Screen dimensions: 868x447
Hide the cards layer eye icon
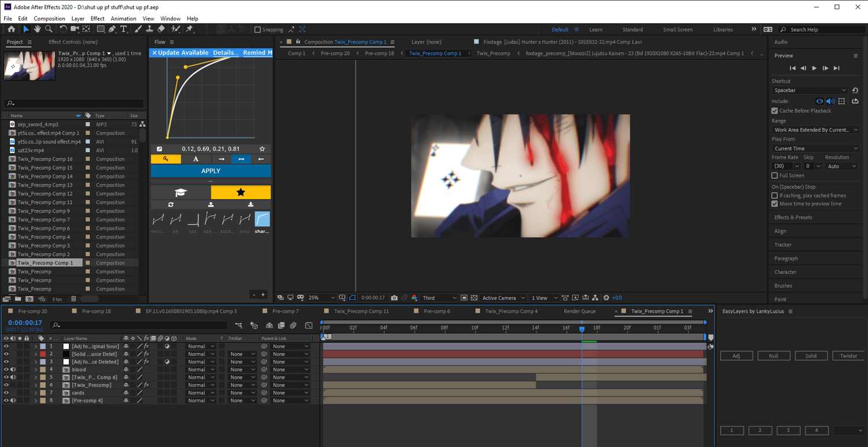coord(6,393)
